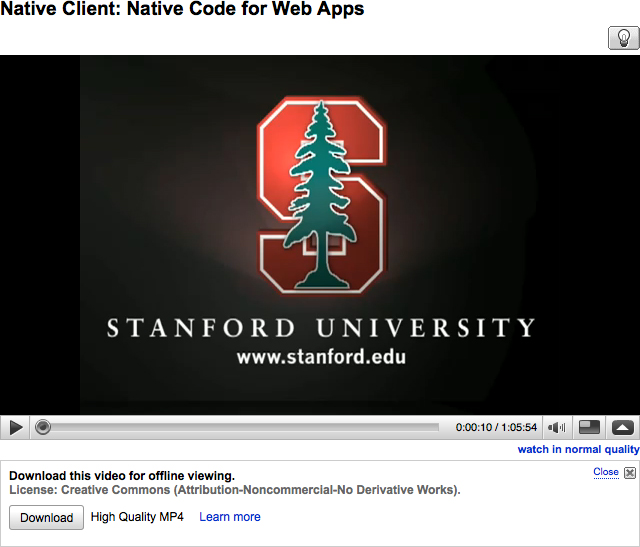Image resolution: width=640 pixels, height=547 pixels.
Task: Expand the up-arrow menu in the player controls
Action: pos(623,427)
